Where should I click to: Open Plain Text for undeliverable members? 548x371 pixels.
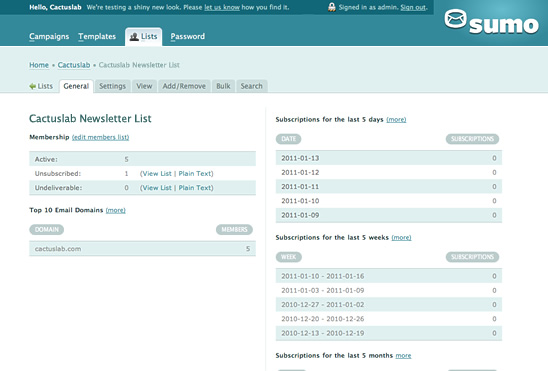click(x=195, y=188)
